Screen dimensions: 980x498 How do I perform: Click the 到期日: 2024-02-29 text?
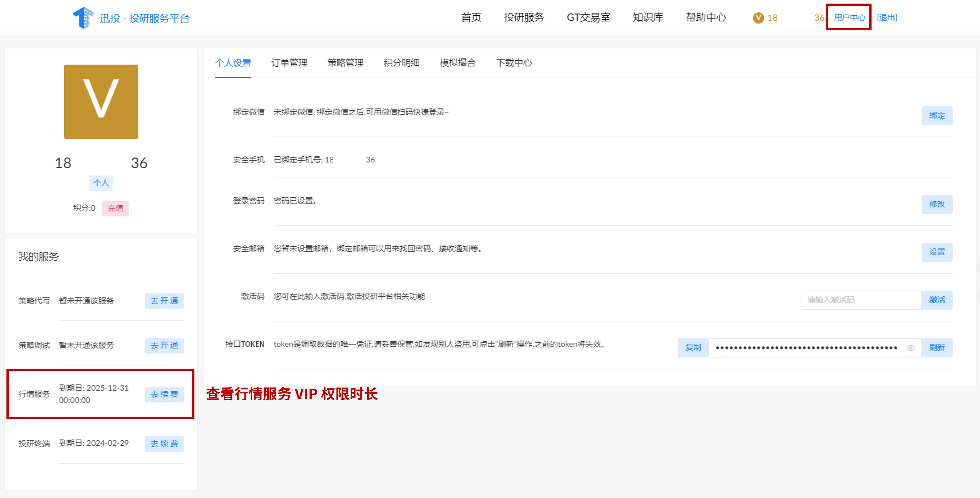[x=94, y=443]
